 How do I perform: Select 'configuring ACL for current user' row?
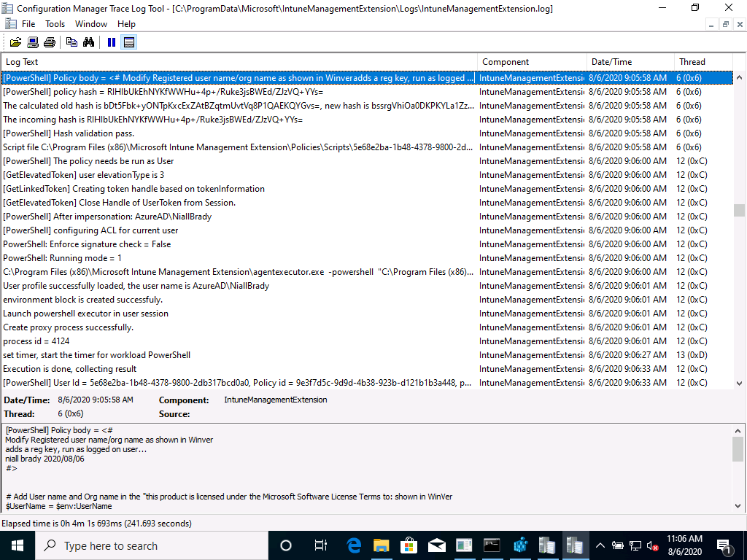(x=367, y=230)
